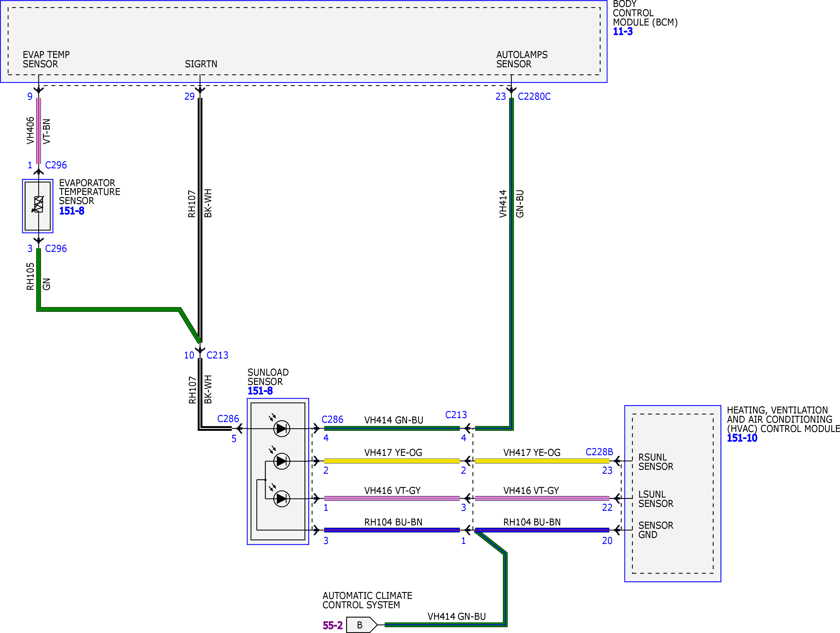Open the 151-8 Evaporator Temperature Sensor reference
This screenshot has height=633, width=840.
pos(71,211)
